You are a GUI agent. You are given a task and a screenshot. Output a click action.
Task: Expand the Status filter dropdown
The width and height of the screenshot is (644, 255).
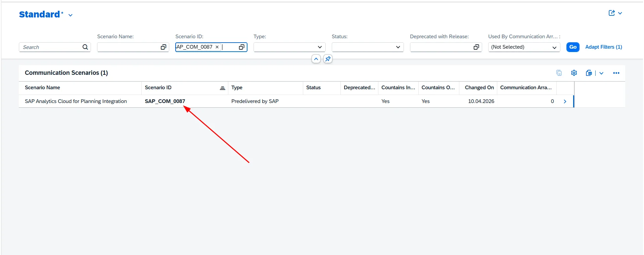click(398, 47)
